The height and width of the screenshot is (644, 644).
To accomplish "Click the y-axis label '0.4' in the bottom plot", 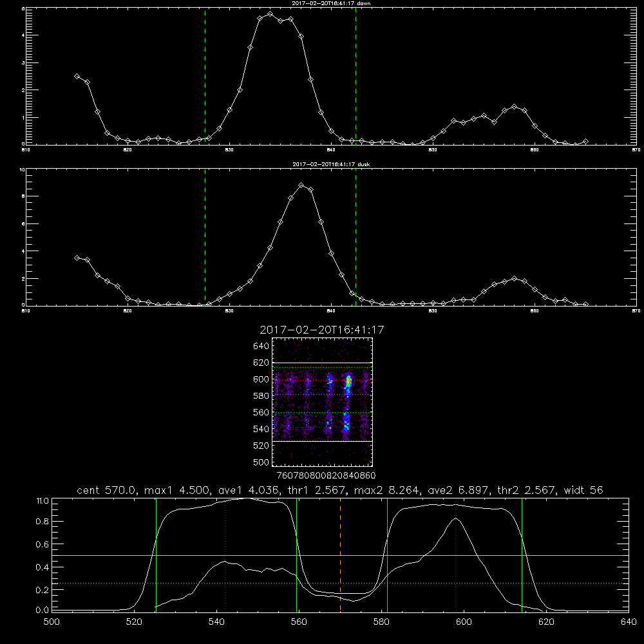I will click(x=43, y=567).
